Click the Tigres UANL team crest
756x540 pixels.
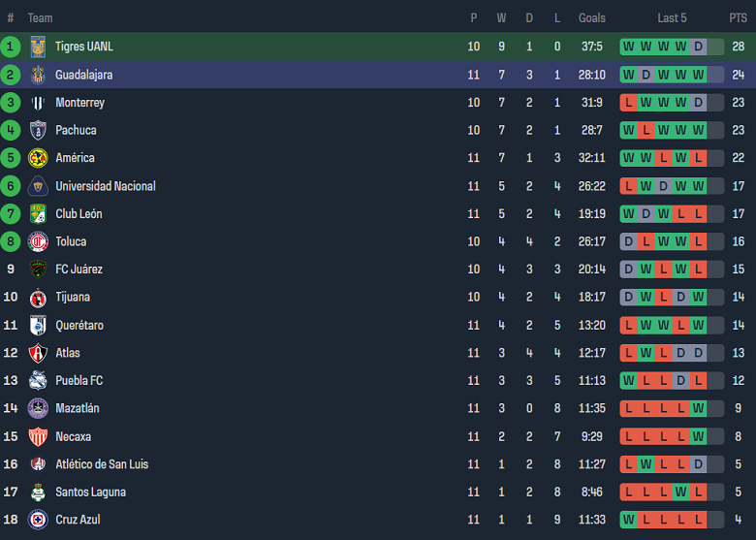point(38,47)
